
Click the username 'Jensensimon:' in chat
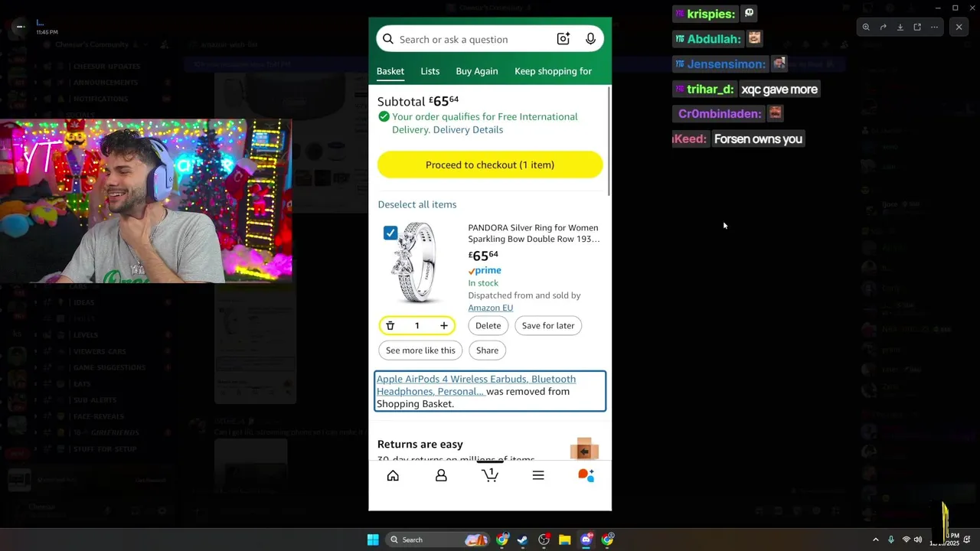coord(726,64)
